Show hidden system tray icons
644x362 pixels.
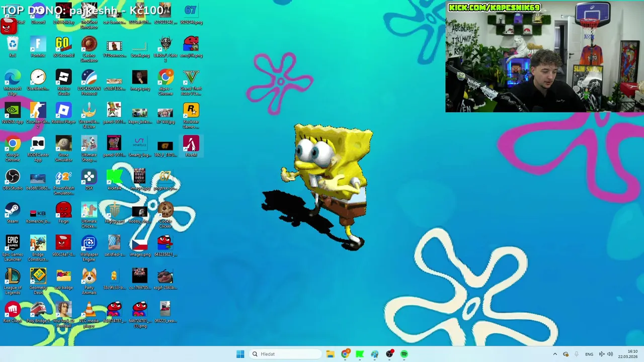click(x=555, y=354)
